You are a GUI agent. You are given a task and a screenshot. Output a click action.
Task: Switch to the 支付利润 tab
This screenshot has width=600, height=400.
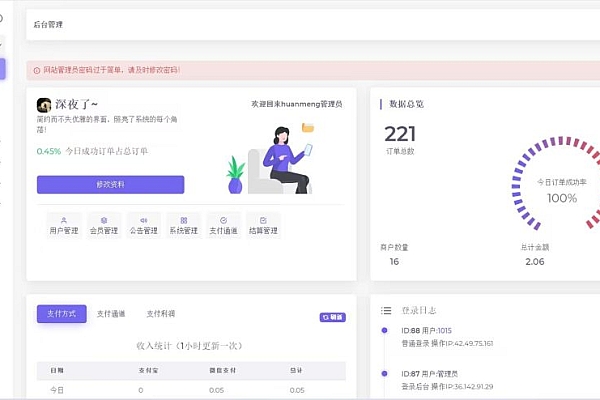click(161, 314)
